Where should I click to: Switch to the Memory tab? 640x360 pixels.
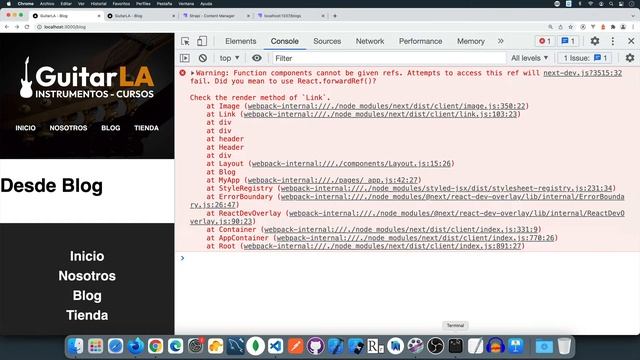coord(471,41)
